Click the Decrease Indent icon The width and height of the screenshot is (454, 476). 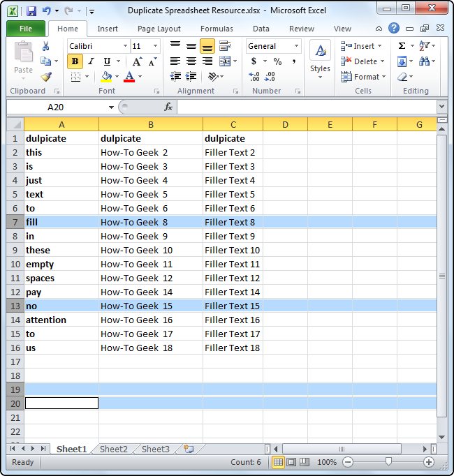pos(175,76)
